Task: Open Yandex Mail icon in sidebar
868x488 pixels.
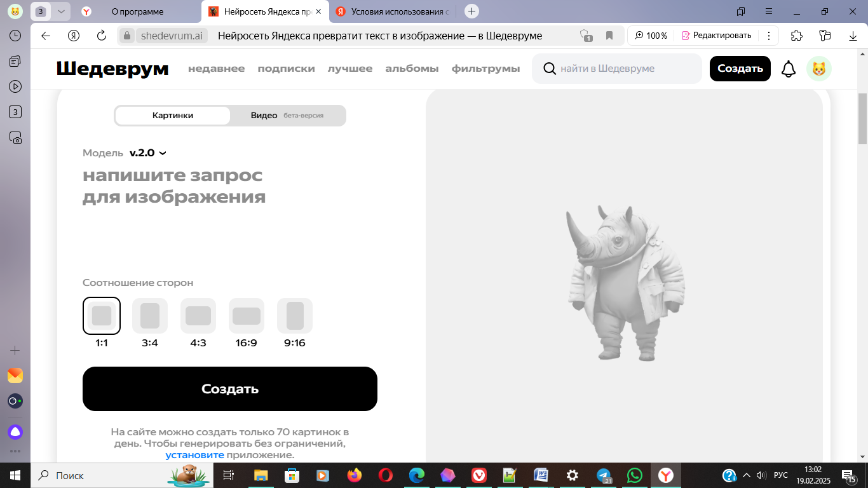Action: tap(15, 376)
